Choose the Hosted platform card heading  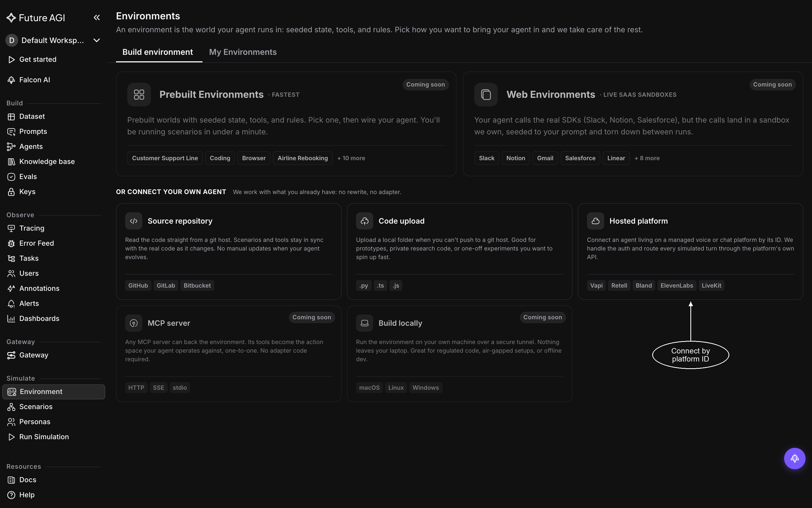coord(639,221)
